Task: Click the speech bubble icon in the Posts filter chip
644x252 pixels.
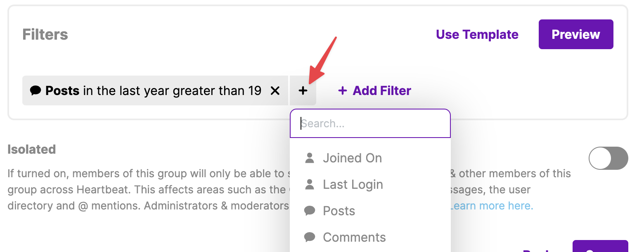Action: (36, 90)
